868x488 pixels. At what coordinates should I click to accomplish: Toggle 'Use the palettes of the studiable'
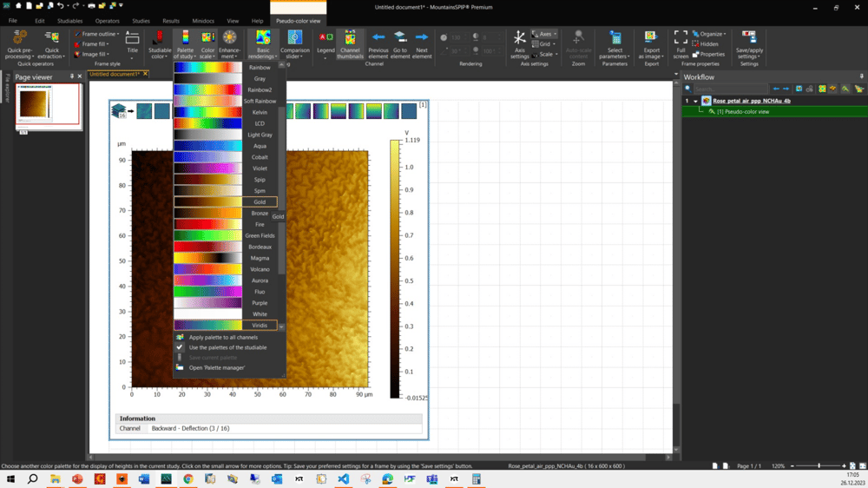pos(227,347)
